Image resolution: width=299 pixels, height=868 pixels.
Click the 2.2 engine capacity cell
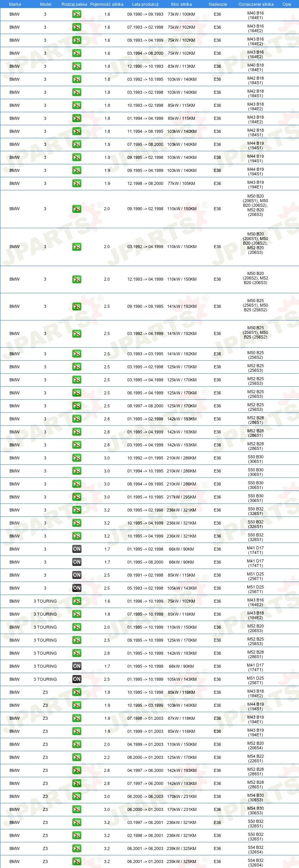coord(107,757)
